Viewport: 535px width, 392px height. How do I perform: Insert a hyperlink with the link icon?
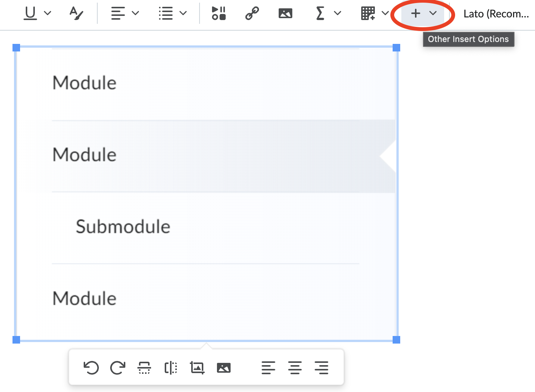click(x=252, y=13)
